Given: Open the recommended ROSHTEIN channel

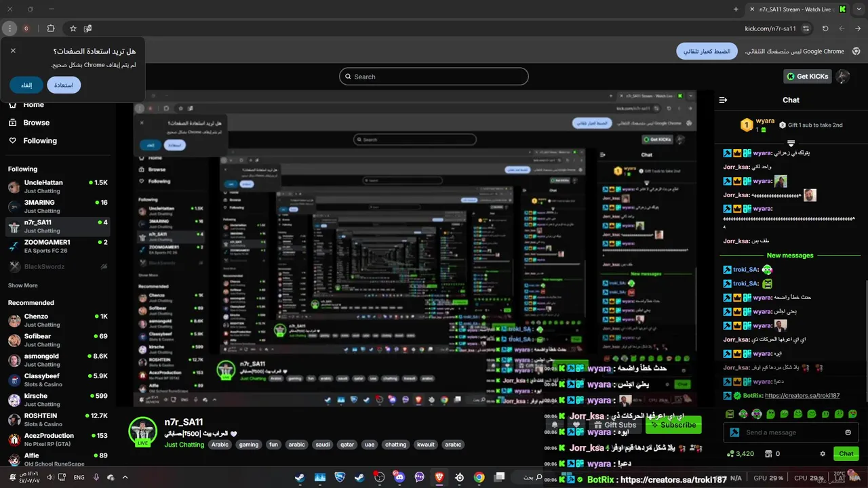Looking at the screenshot, I should tap(58, 420).
